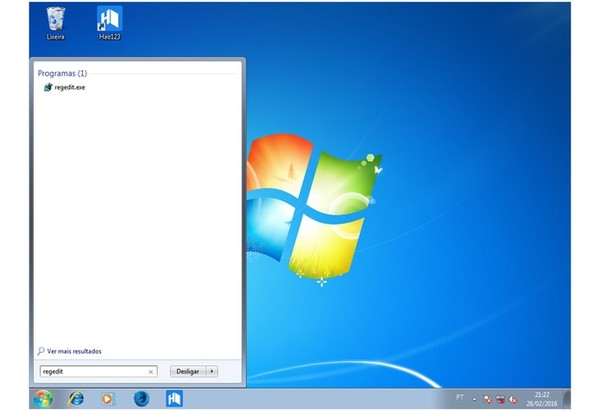Click the regedit.exe program icon
Viewport: 600px width, 411px height.
pos(48,87)
